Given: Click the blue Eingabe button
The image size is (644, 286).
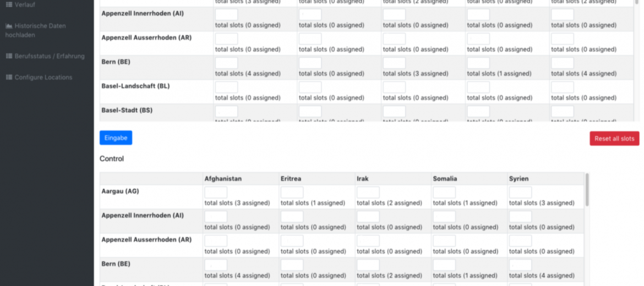Looking at the screenshot, I should click(116, 138).
